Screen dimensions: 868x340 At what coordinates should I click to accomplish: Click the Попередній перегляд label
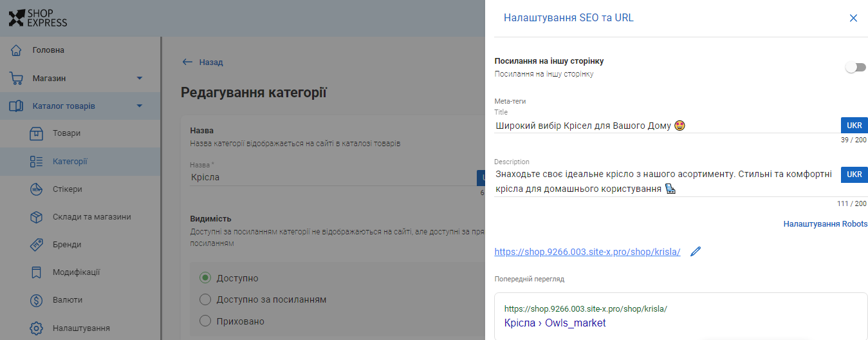[530, 279]
